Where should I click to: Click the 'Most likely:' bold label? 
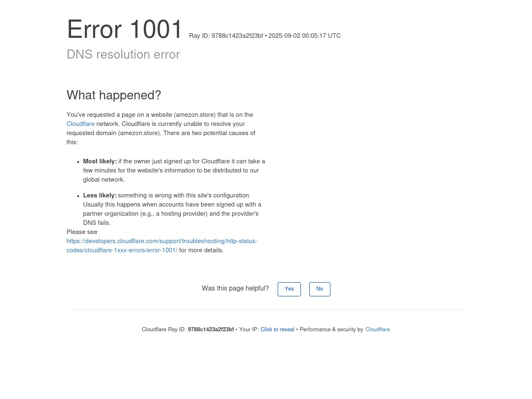[x=100, y=161]
